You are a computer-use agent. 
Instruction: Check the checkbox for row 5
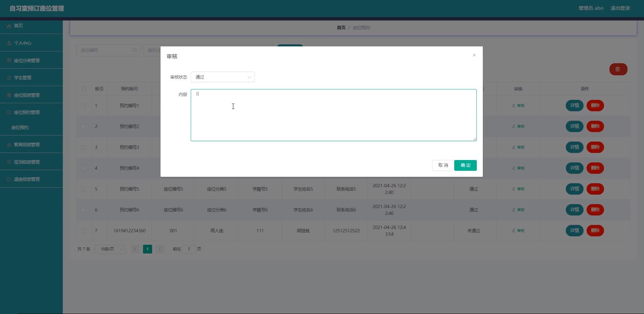84,189
